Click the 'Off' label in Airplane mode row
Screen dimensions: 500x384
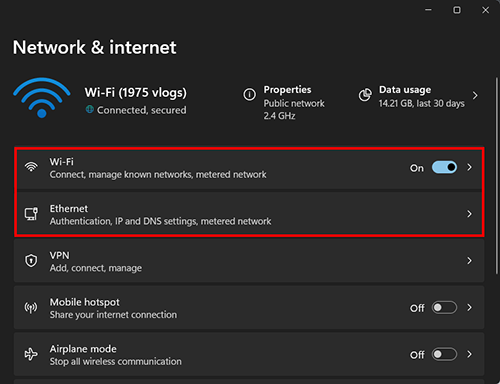click(417, 355)
